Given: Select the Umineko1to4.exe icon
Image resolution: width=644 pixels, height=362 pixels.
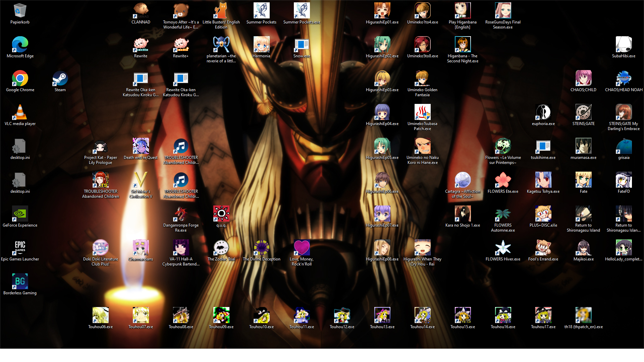Looking at the screenshot, I should point(422,11).
